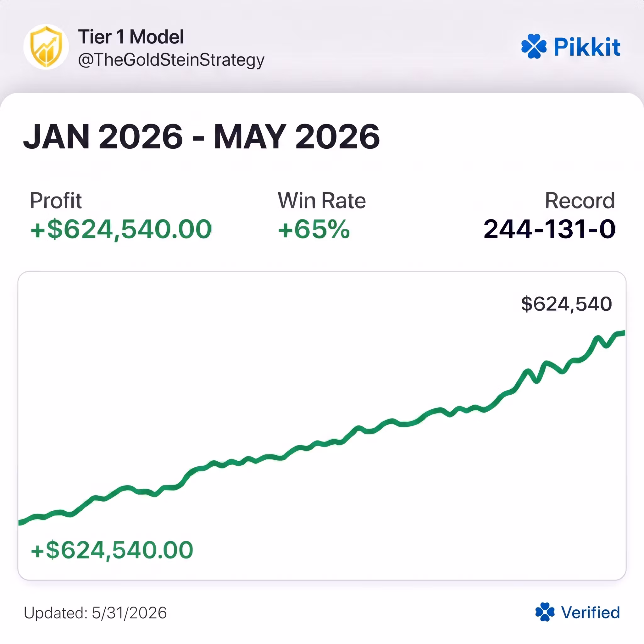Click the Profit label
Viewport: 644px width, 644px height.
tap(56, 201)
